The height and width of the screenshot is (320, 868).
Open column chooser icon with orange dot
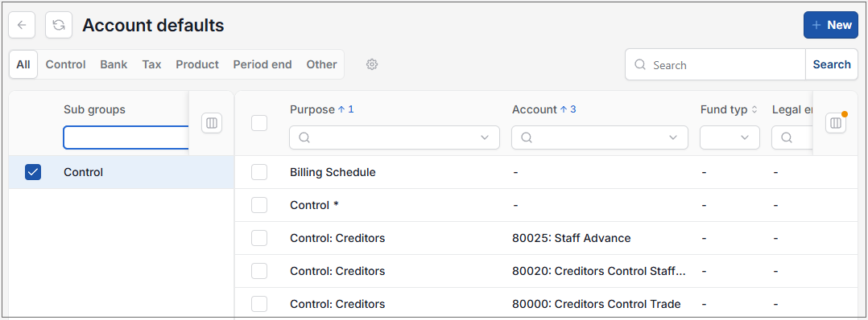pyautogui.click(x=836, y=123)
